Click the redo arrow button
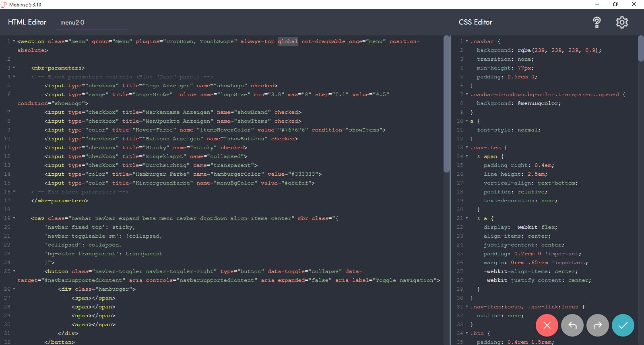 point(598,325)
